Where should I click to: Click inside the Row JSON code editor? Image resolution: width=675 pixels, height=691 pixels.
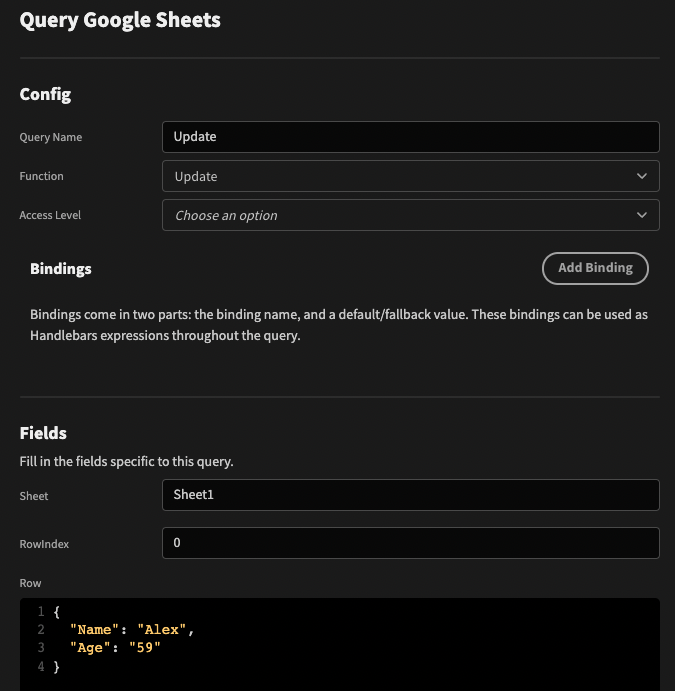(x=340, y=644)
